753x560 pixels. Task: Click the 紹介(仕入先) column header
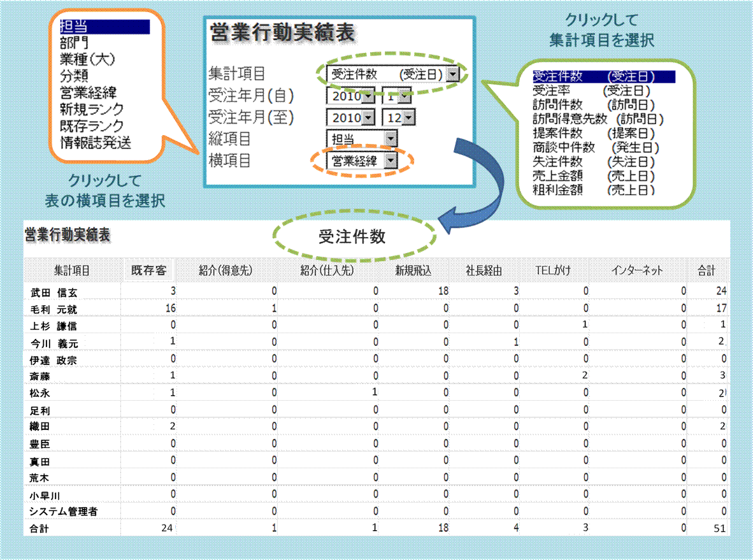click(x=327, y=270)
